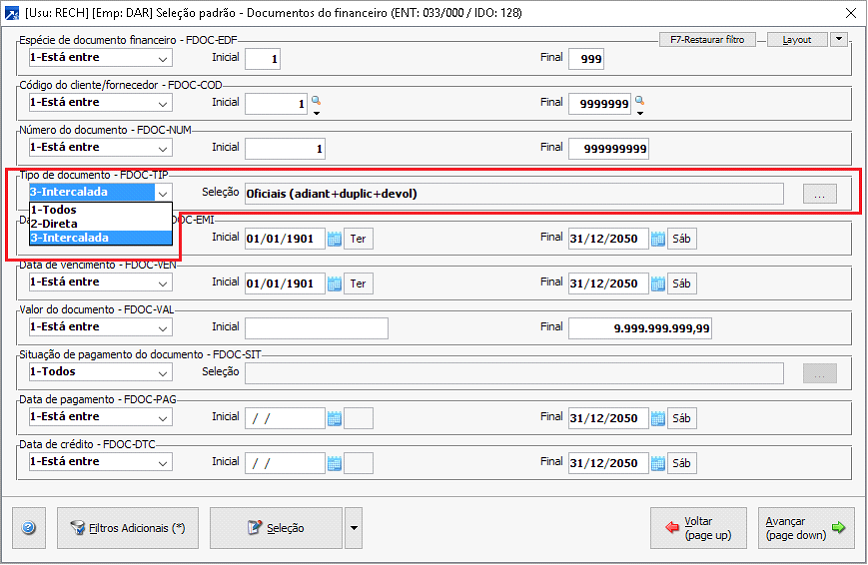Viewport: 868px width, 565px height.
Task: Click F7-Restaurar filtro button
Action: pyautogui.click(x=707, y=40)
